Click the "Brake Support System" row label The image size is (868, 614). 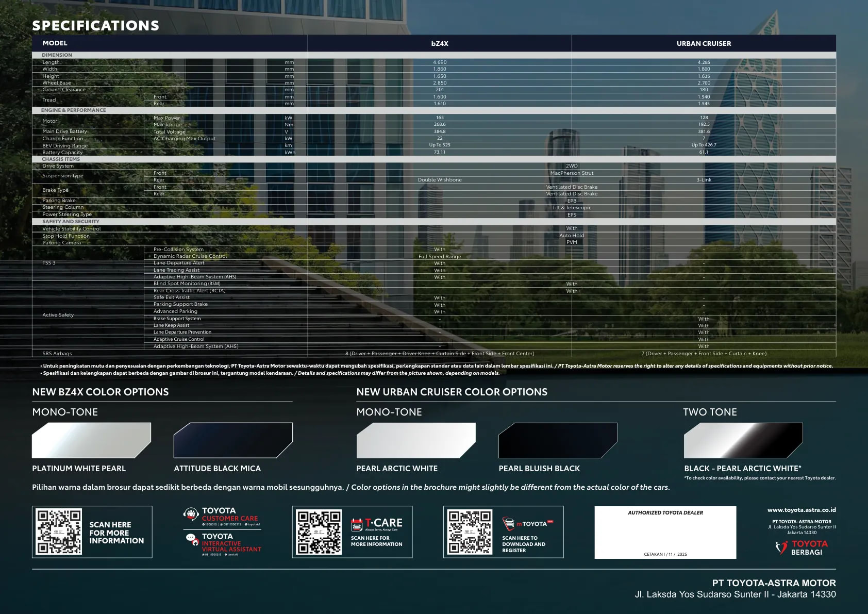pyautogui.click(x=177, y=319)
